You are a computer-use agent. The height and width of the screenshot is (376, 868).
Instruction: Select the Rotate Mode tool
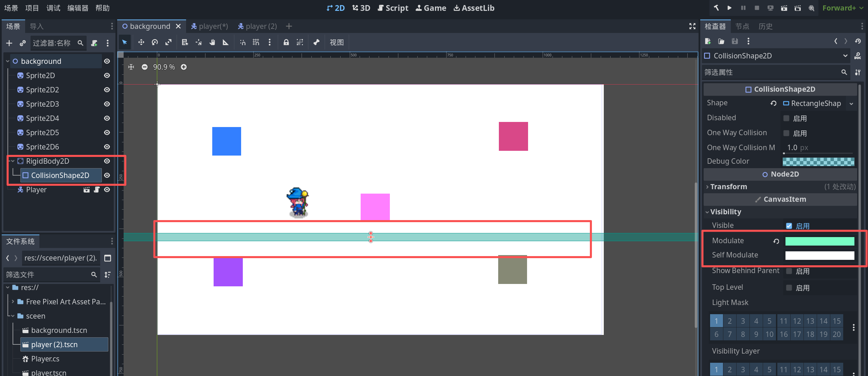(155, 42)
